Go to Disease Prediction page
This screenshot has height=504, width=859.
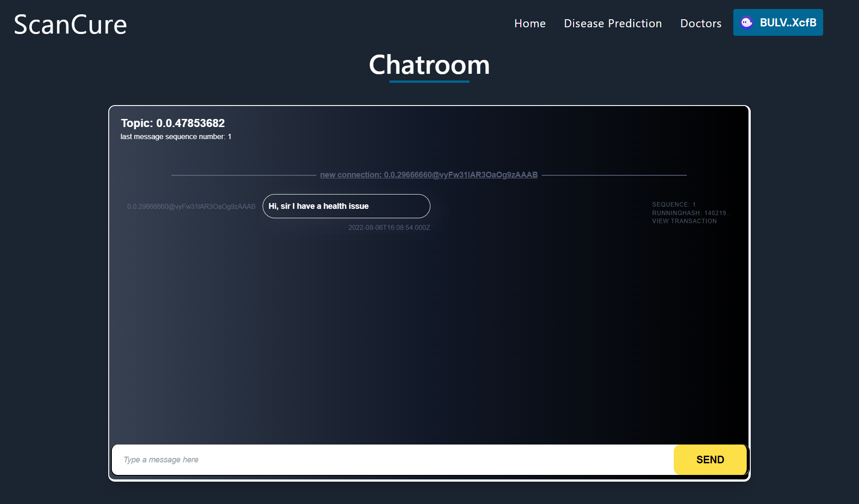(612, 23)
